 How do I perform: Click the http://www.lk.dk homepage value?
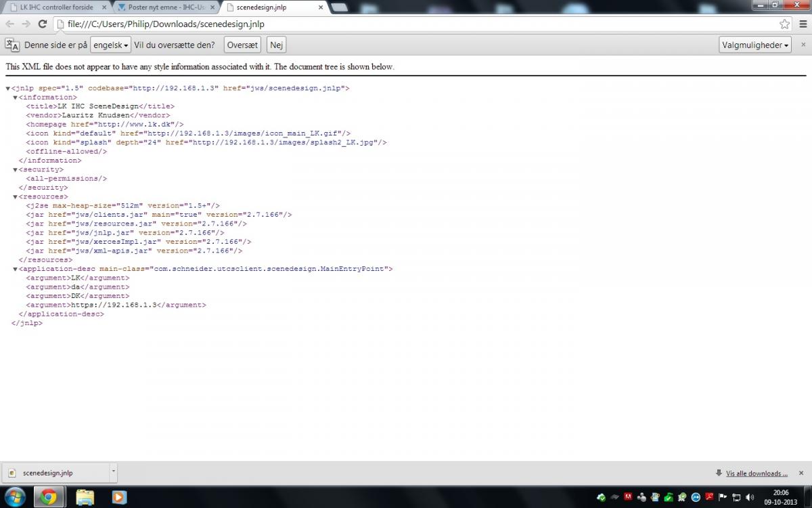click(135, 125)
